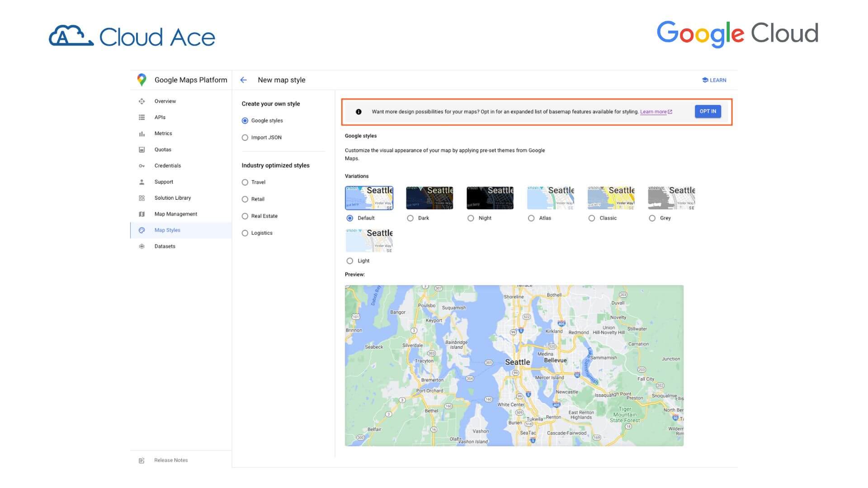Image resolution: width=868 pixels, height=488 pixels.
Task: Choose the Travel industry style
Action: 245,183
